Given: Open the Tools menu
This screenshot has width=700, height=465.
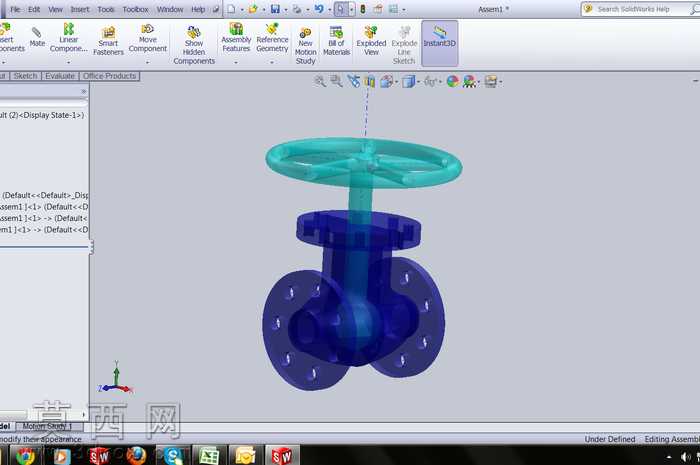Looking at the screenshot, I should [106, 9].
